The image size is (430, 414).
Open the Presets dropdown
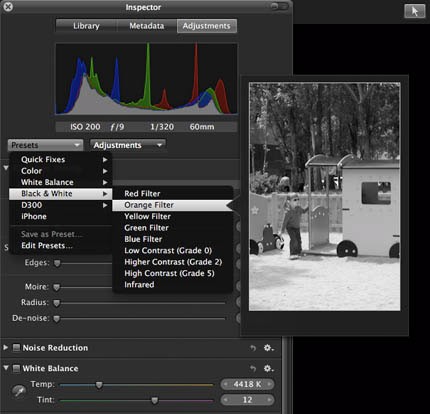(x=45, y=145)
